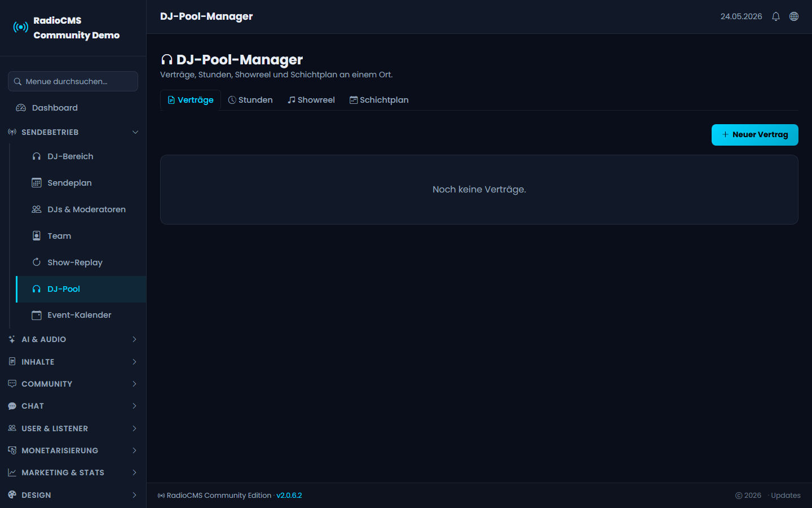Screen dimensions: 812x508
Task: Expand the Marketing & Stats section chevron
Action: [x=134, y=472]
